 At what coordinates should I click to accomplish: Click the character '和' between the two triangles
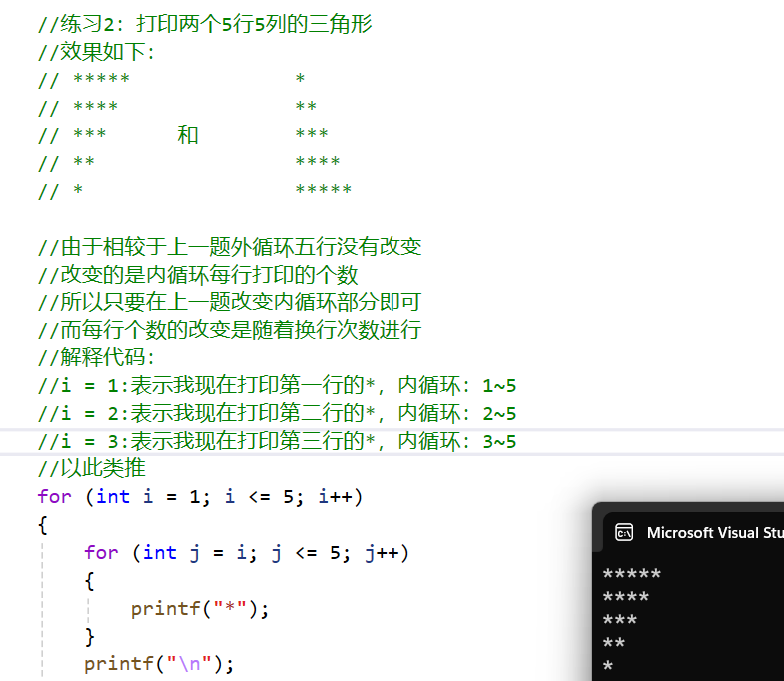pyautogui.click(x=188, y=135)
